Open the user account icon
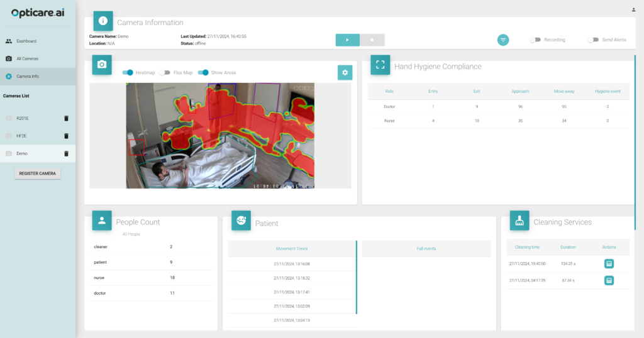644x338 pixels. (x=633, y=9)
